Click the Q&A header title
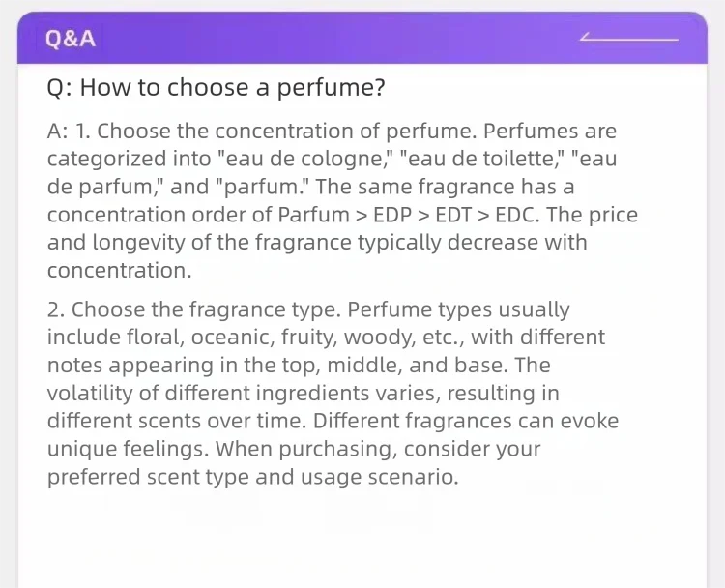Screen dimensions: 725x588 (x=71, y=39)
